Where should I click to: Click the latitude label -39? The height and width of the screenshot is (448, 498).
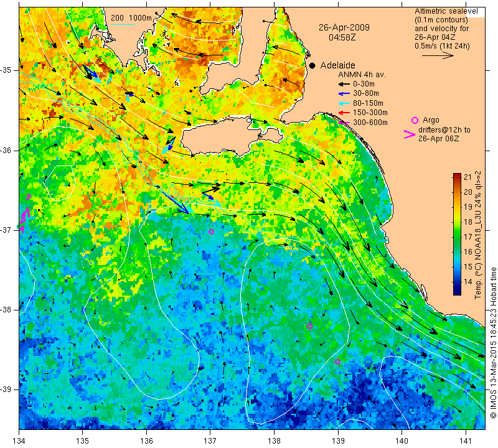(x=6, y=390)
